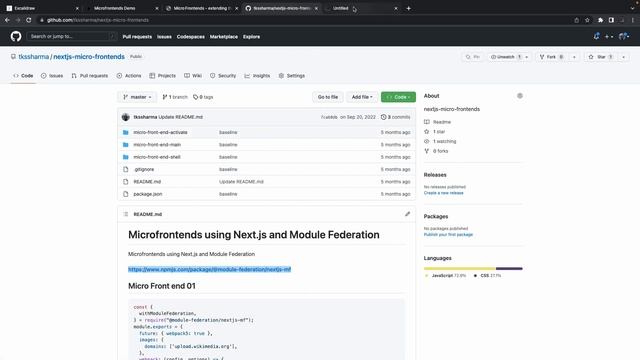View the 1 branch link
This screenshot has height=360, width=640.
(175, 97)
